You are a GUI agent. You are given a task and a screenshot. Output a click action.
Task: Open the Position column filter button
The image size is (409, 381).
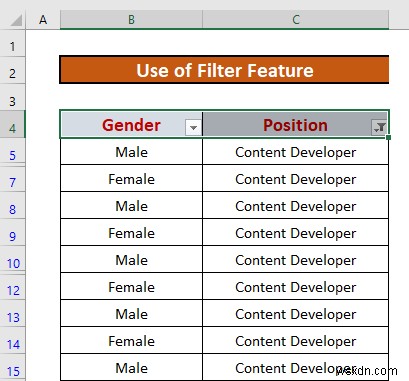[x=379, y=128]
